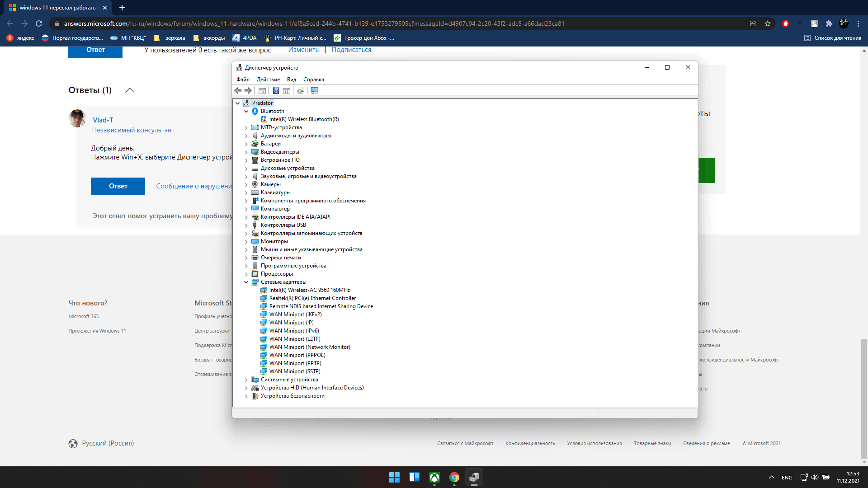The width and height of the screenshot is (868, 488).
Task: Click the Подписаться link
Action: click(x=351, y=50)
